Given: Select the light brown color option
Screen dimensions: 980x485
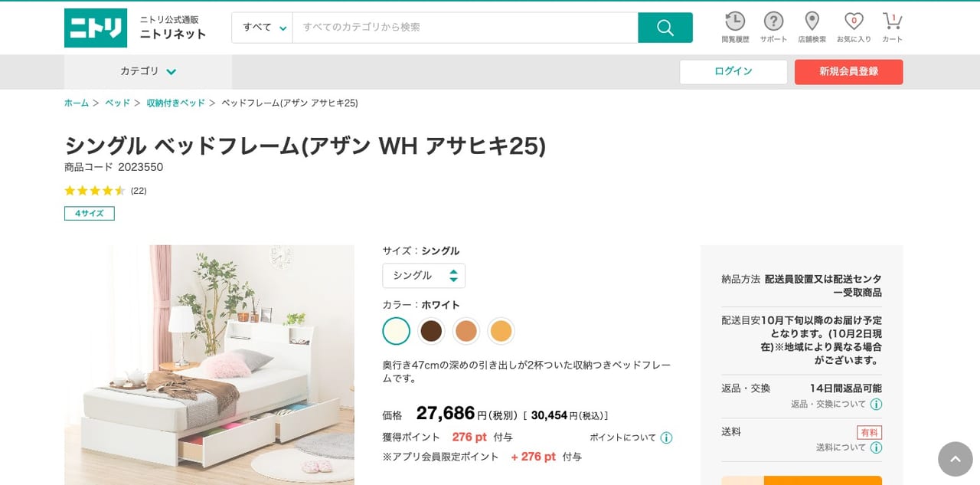Looking at the screenshot, I should [466, 330].
